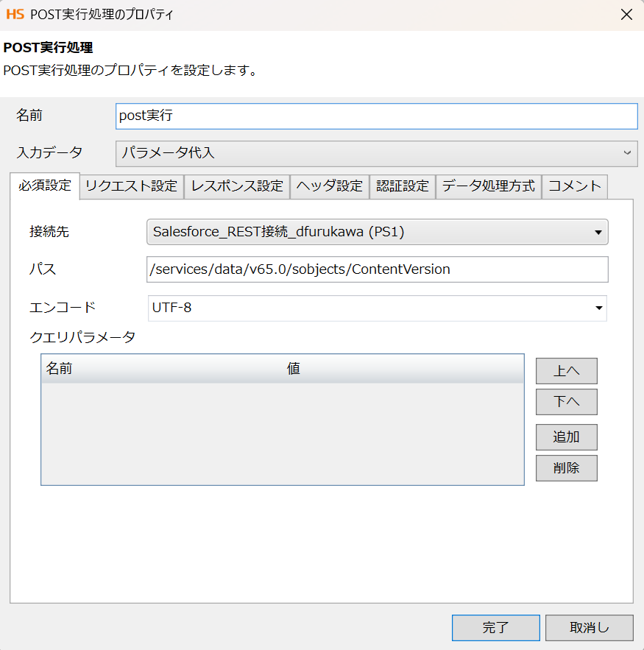Image resolution: width=644 pixels, height=650 pixels.
Task: Open the エンコード UTF-8 dropdown
Action: click(377, 308)
